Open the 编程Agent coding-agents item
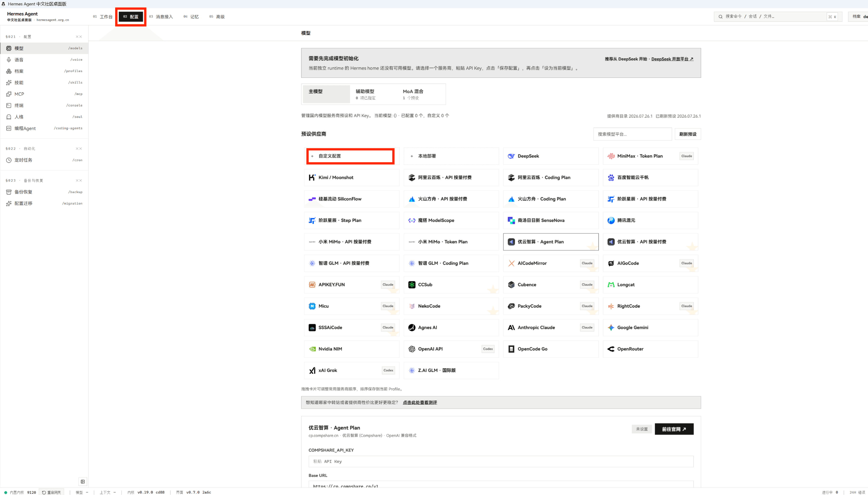Screen dimensions: 868x495 pos(44,128)
